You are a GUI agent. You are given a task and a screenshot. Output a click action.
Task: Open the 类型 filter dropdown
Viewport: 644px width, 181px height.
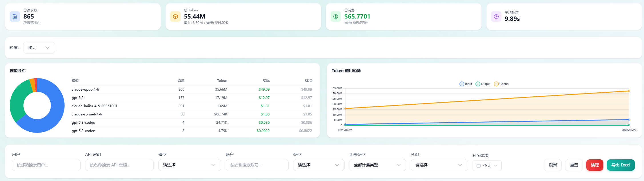tap(319, 165)
